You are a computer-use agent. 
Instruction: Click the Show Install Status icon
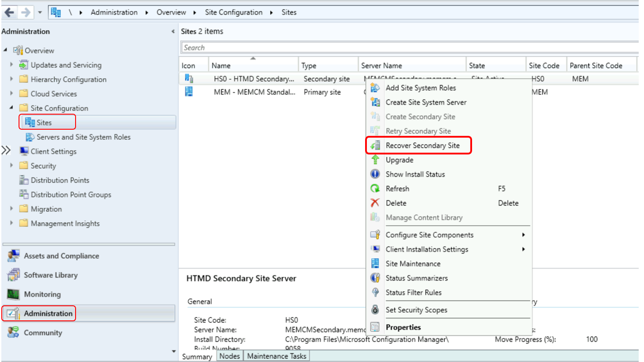click(x=375, y=174)
